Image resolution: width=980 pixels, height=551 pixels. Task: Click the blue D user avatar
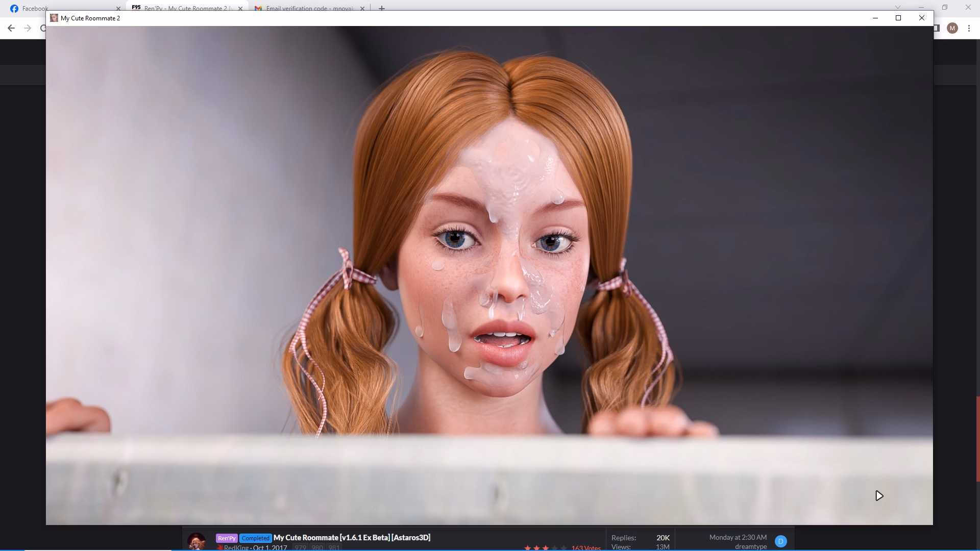(x=780, y=541)
